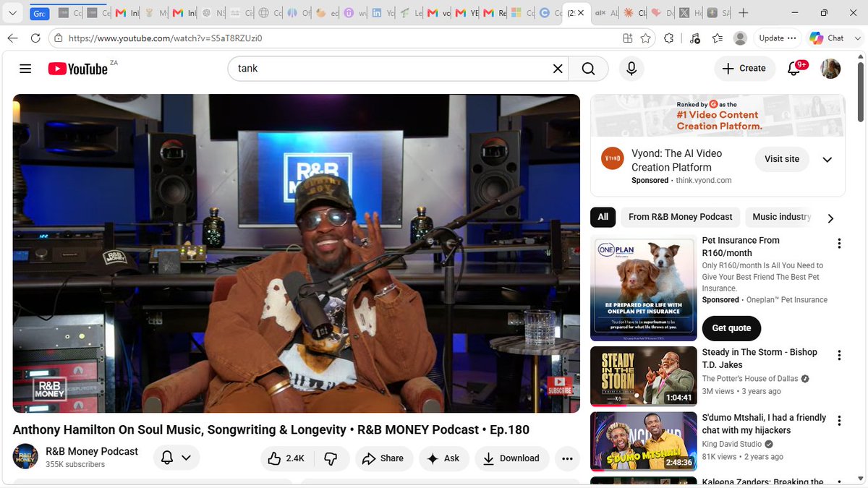Click the Get quote button
The width and height of the screenshot is (868, 488).
[x=731, y=328]
